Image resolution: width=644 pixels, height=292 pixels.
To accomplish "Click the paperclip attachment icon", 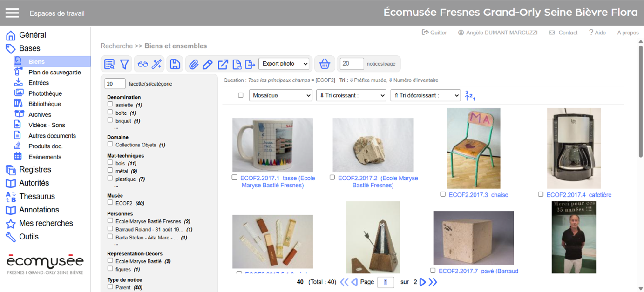I will (x=193, y=64).
